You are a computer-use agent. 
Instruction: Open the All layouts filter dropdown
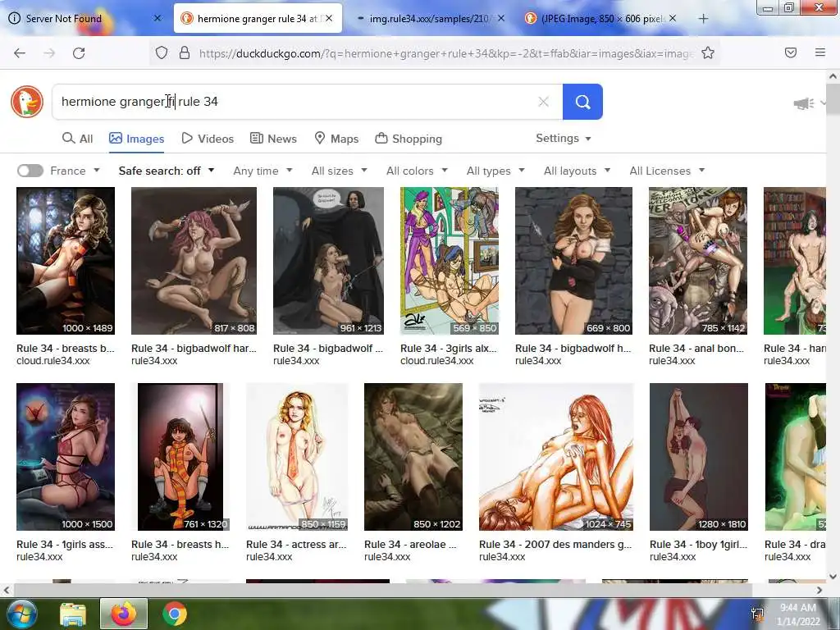point(577,171)
